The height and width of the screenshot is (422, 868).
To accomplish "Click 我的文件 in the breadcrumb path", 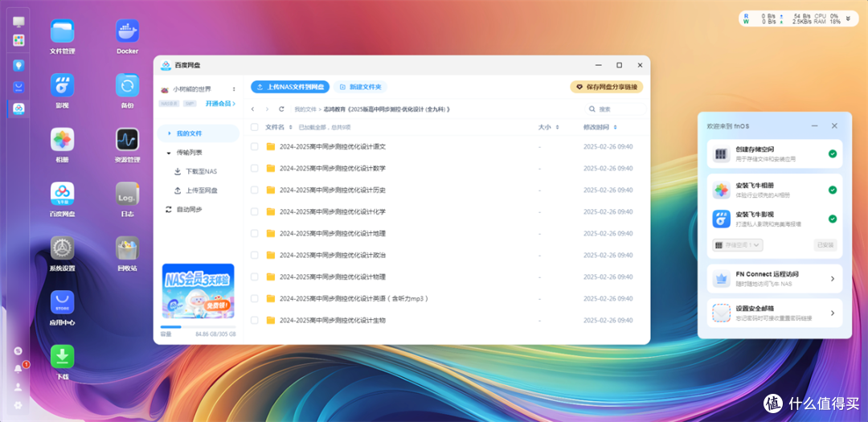I will (x=305, y=109).
